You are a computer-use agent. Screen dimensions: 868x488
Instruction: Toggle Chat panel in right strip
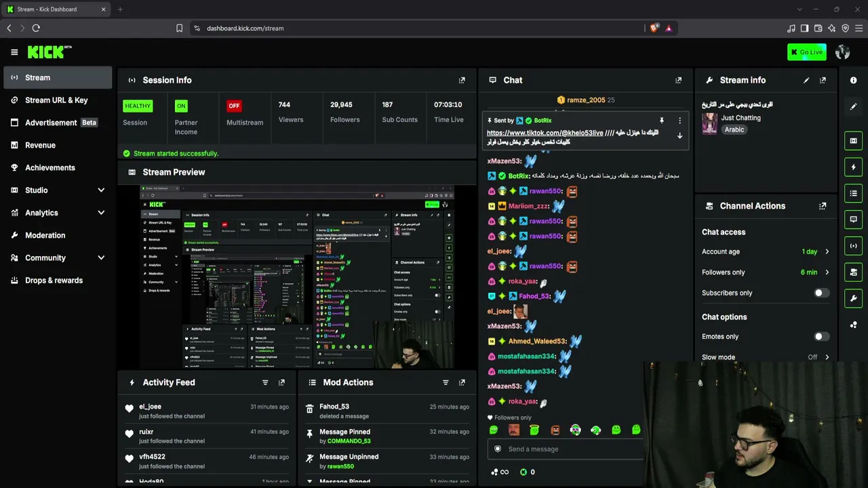coord(854,220)
